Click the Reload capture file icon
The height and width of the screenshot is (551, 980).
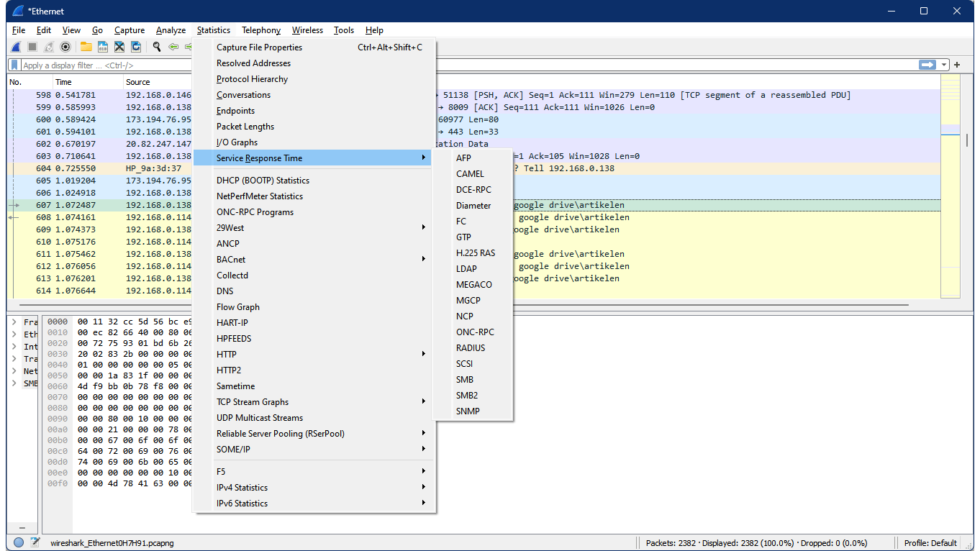point(136,47)
